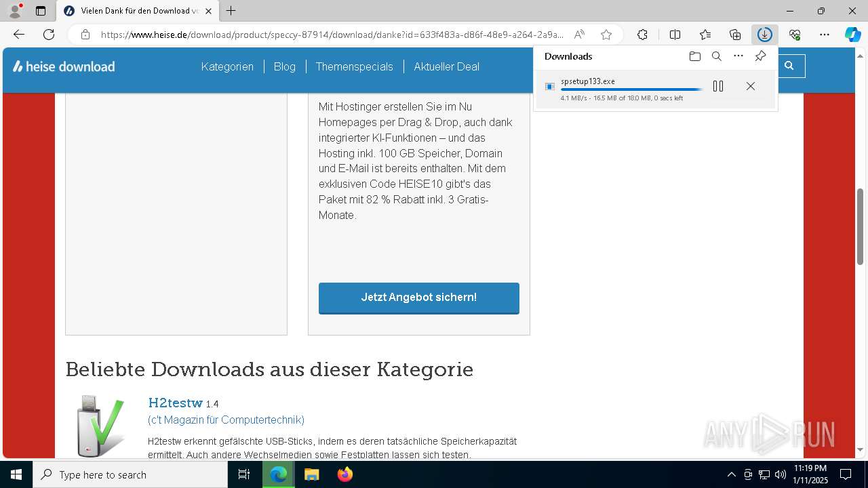Launch the Copilot sidebar
Screen dimensions: 868x488
click(853, 35)
